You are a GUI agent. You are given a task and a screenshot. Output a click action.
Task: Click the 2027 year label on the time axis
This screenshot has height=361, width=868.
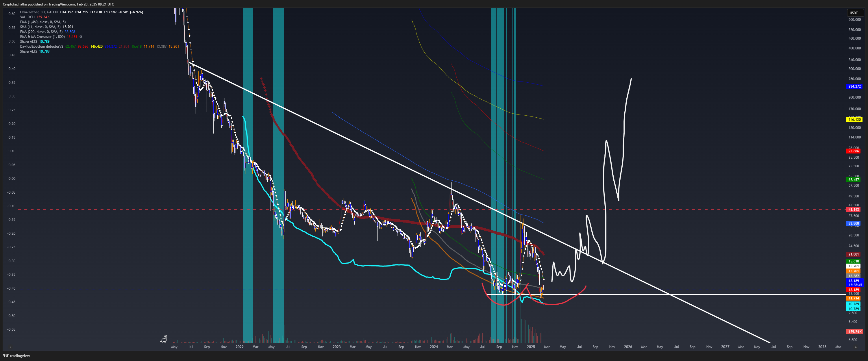tap(725, 347)
